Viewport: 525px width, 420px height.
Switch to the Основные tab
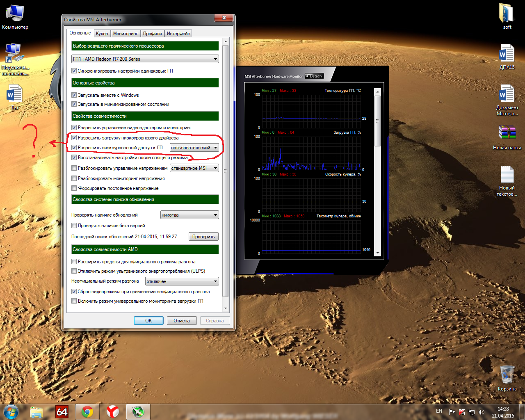tap(80, 33)
